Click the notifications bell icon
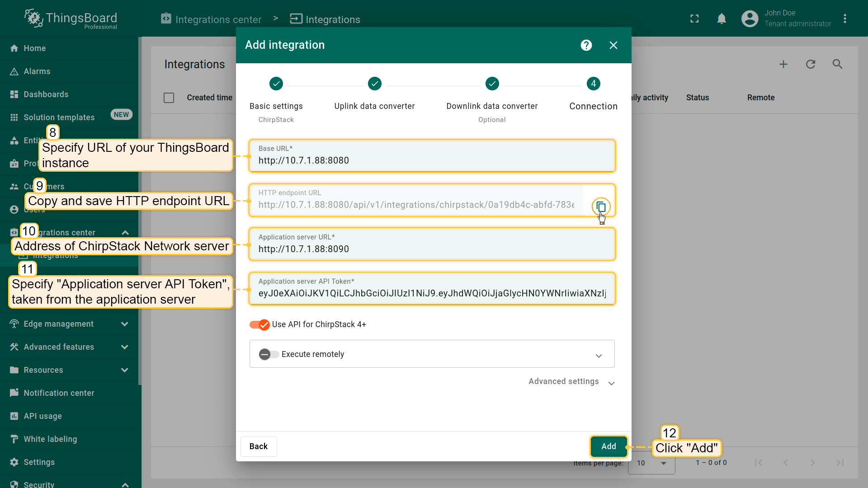The width and height of the screenshot is (868, 488). (722, 19)
